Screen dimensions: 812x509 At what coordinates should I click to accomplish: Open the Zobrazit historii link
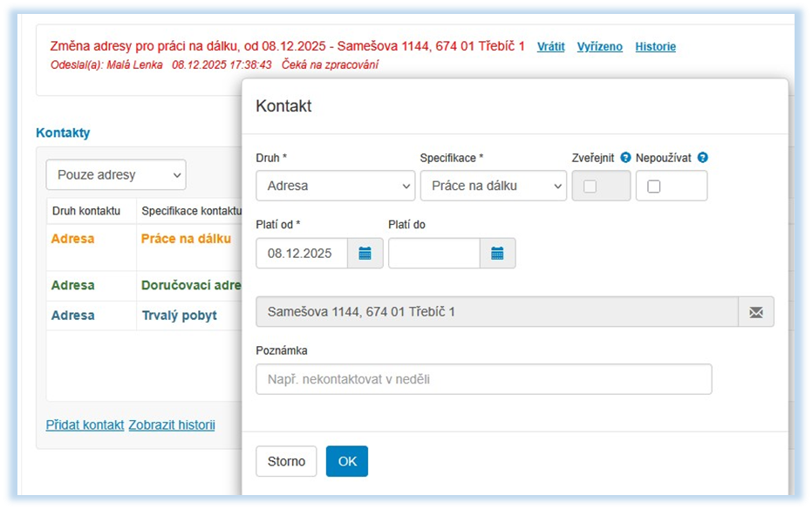(172, 425)
